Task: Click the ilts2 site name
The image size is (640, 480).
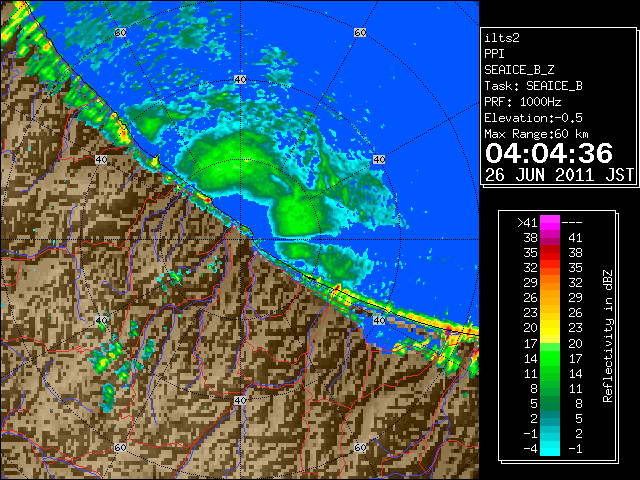Action: 502,38
